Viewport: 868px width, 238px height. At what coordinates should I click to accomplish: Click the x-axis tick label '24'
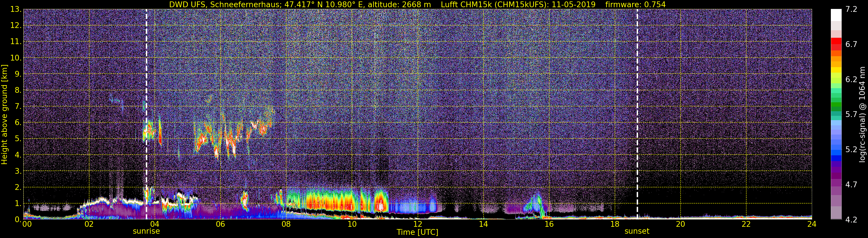coord(812,224)
